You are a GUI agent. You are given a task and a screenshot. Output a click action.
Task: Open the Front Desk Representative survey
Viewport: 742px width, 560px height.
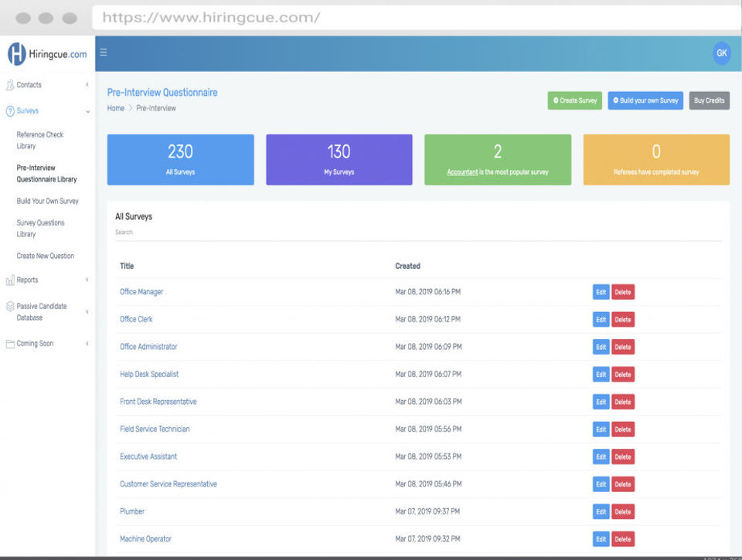[158, 402]
